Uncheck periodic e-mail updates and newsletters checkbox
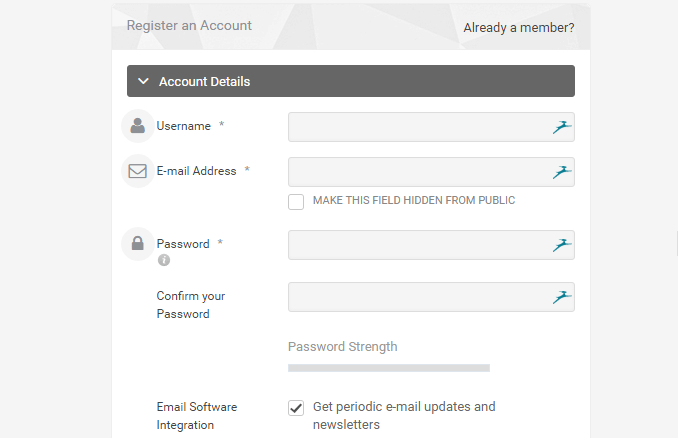The image size is (678, 438). (296, 408)
